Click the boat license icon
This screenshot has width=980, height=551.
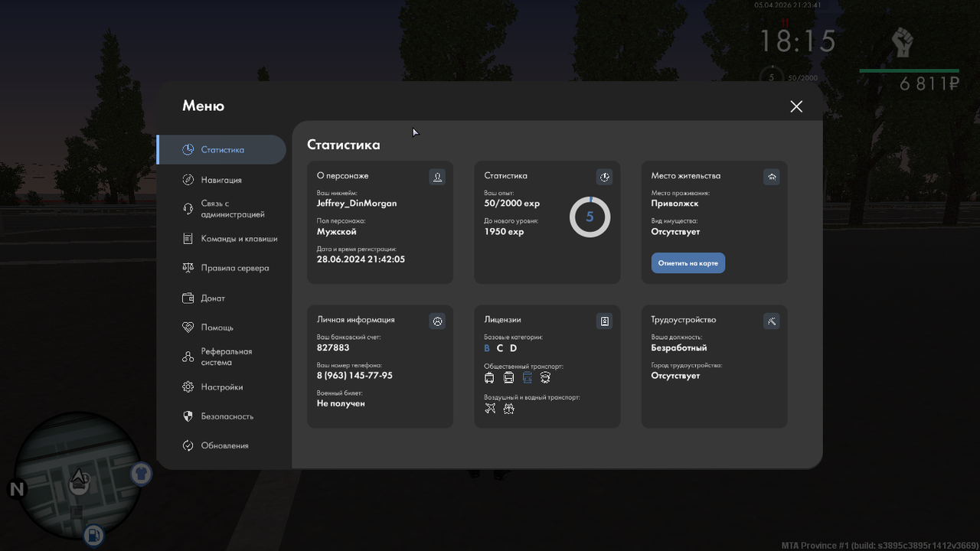pyautogui.click(x=508, y=409)
